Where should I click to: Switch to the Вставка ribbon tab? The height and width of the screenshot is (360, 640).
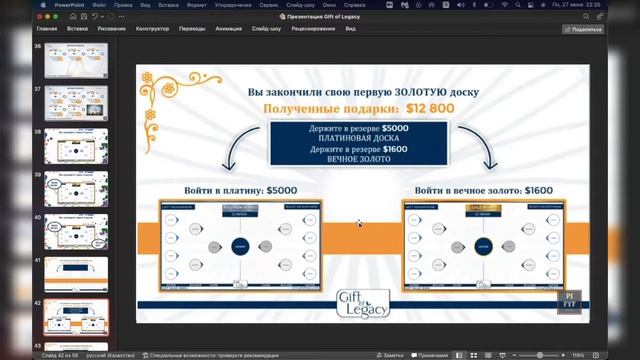(x=77, y=29)
